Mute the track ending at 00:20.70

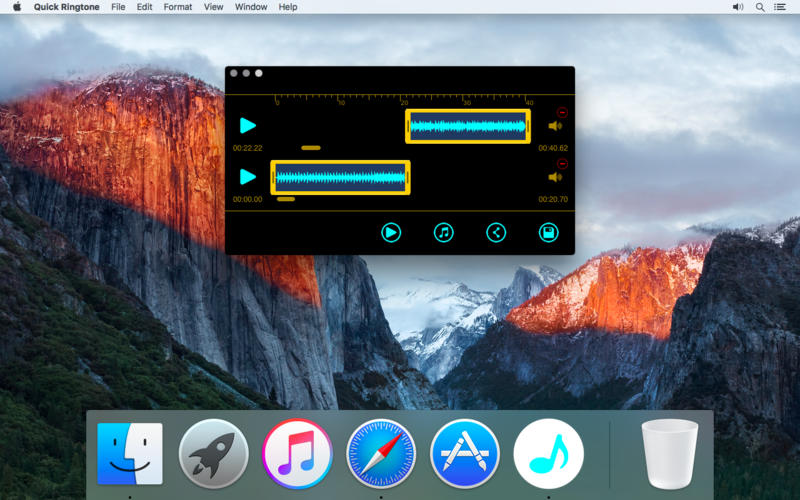(555, 177)
